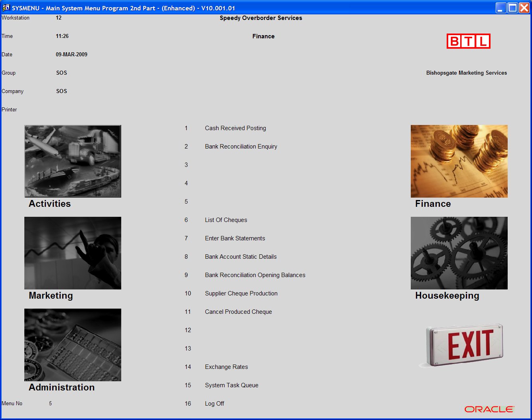
Task: Open List Of Cheques
Action: 226,220
